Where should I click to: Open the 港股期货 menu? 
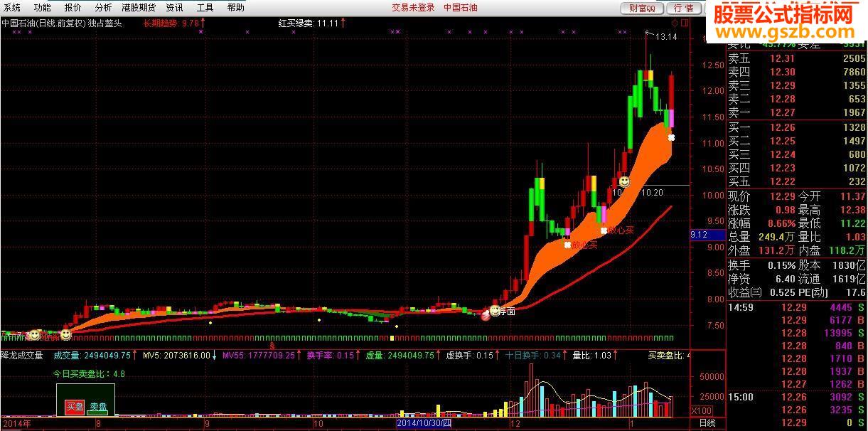(x=139, y=8)
